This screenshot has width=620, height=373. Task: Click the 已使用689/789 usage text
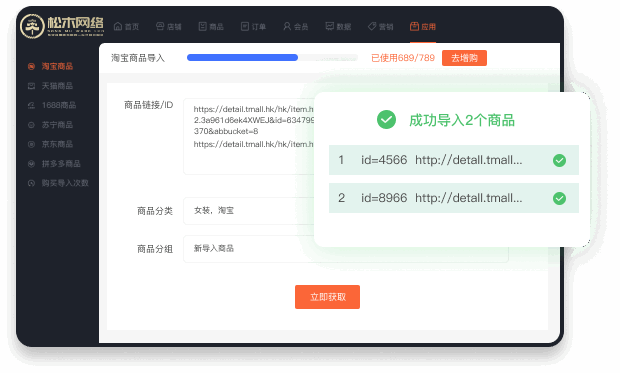coord(403,58)
